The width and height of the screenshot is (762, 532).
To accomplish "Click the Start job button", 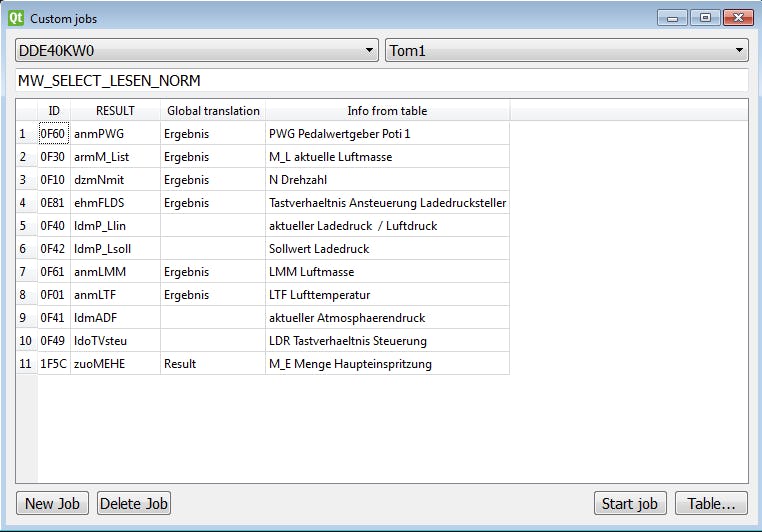I will (x=630, y=503).
